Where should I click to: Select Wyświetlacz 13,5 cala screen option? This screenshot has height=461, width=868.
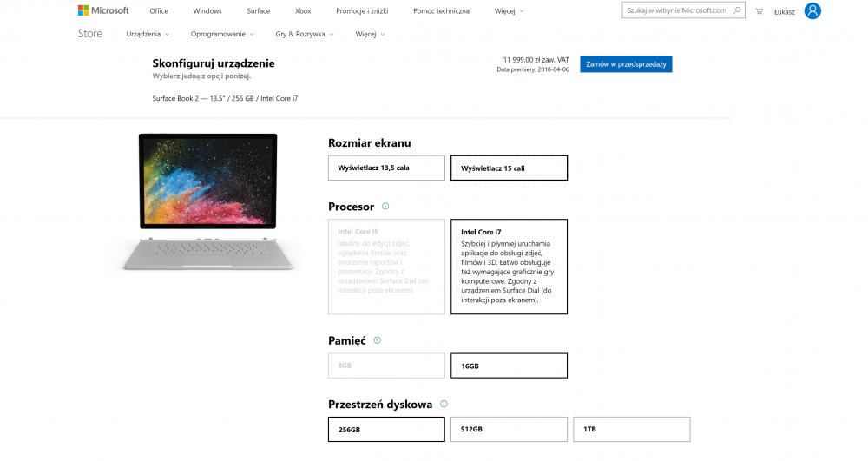(x=386, y=168)
